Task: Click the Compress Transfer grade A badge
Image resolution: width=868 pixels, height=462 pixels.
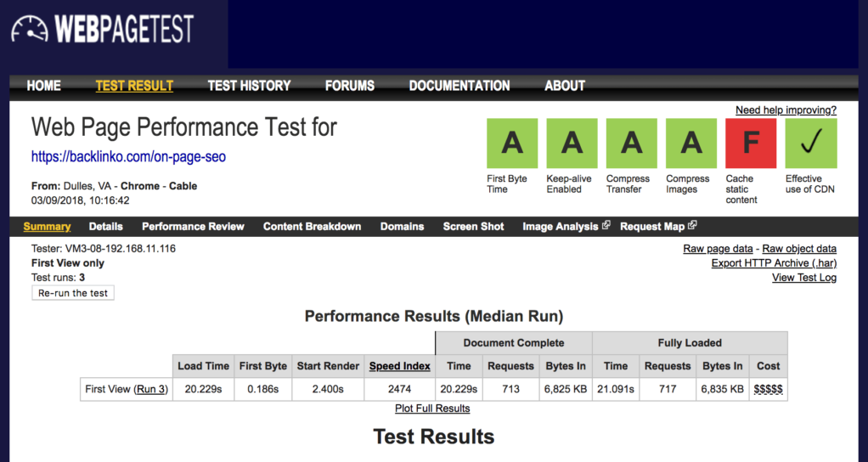Action: 632,143
